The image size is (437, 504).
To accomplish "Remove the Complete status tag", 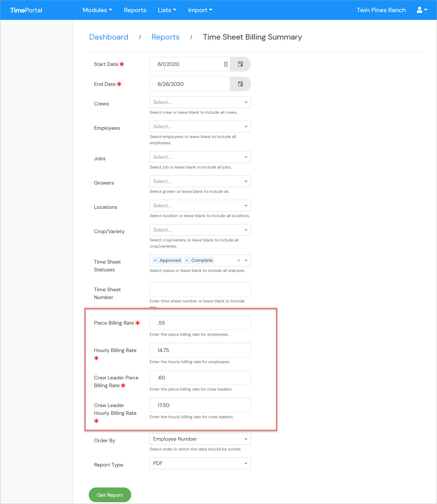I will coord(187,261).
